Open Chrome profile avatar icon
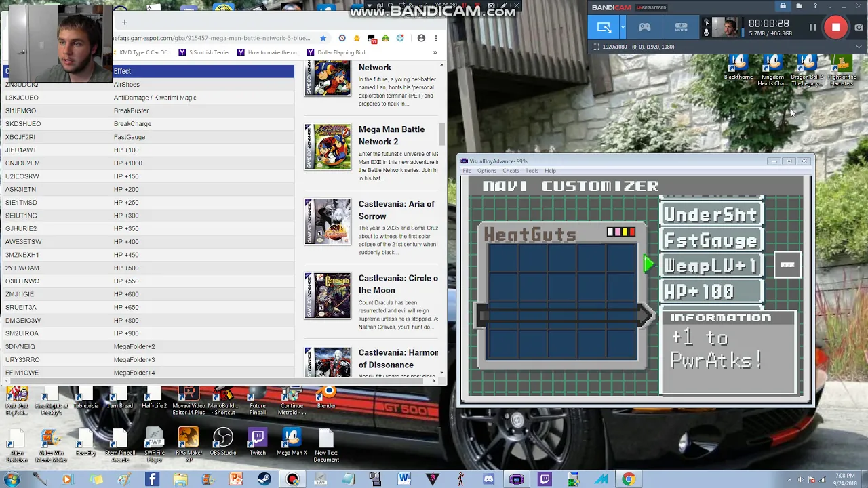The width and height of the screenshot is (868, 488). coord(421,38)
